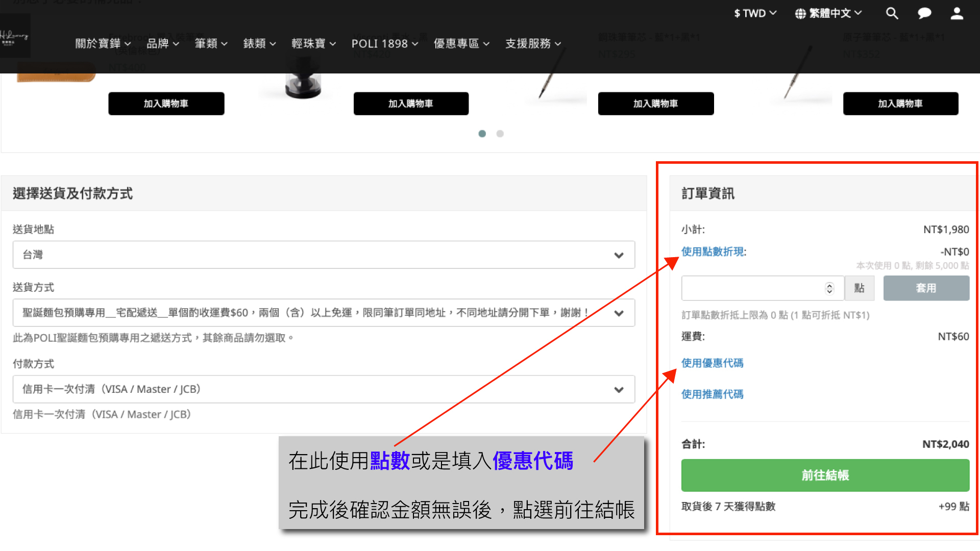The image size is (980, 551).
Task: Click the points amount input field
Action: [752, 288]
